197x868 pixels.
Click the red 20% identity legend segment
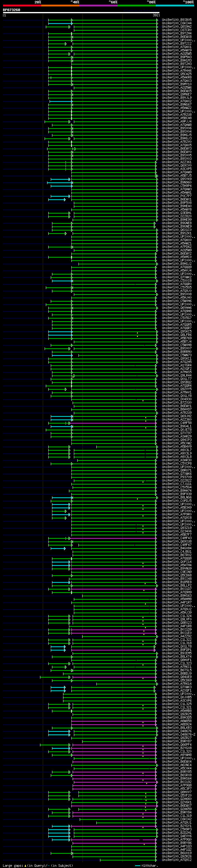(22, 6)
